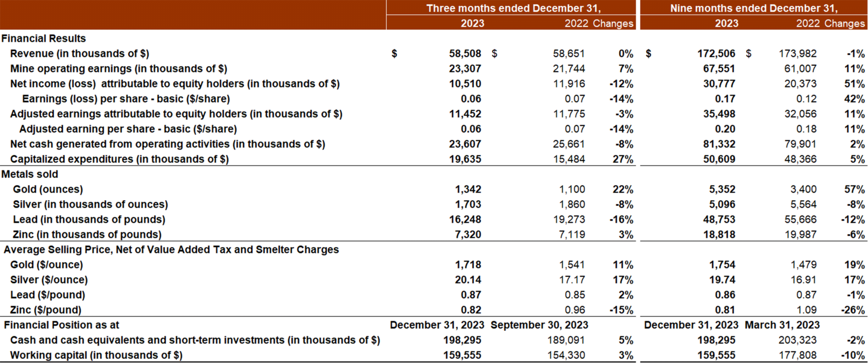Image resolution: width=868 pixels, height=363 pixels.
Task: Click the 172,506 nine-month revenue value
Action: click(716, 54)
